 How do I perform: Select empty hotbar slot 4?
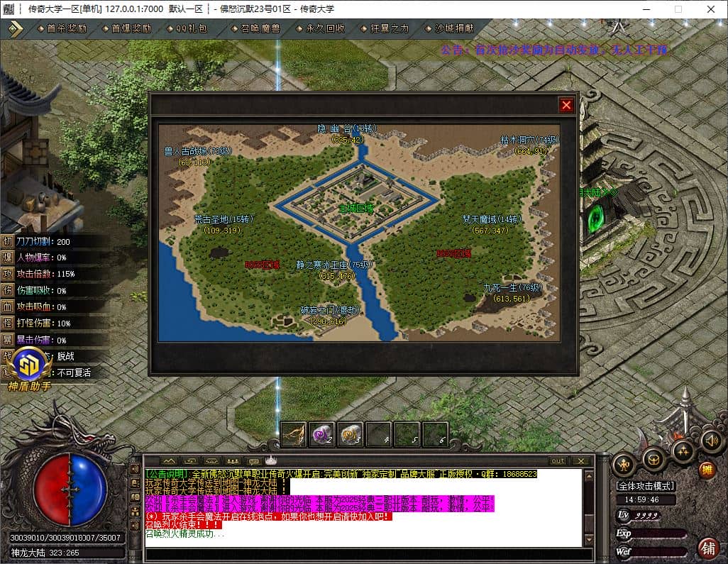(378, 434)
